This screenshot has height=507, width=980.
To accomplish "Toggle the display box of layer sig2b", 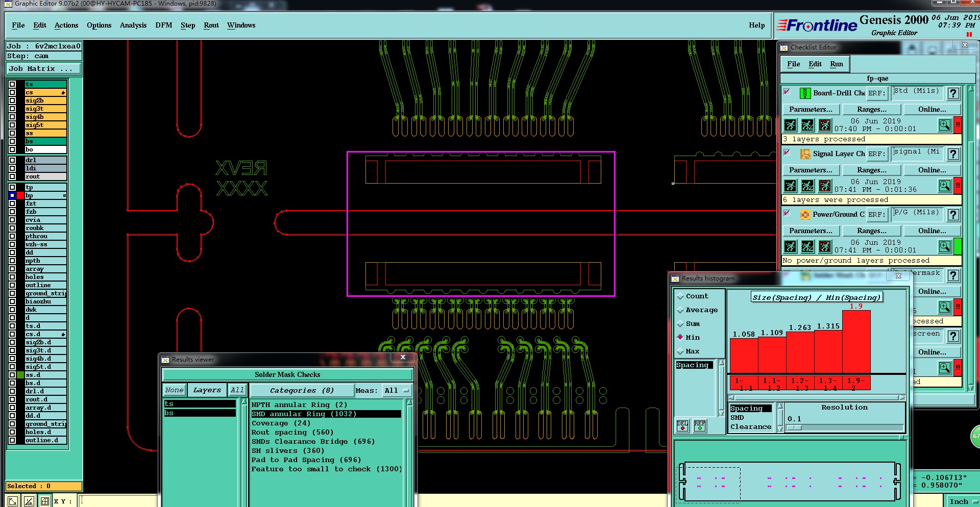I will pos(12,100).
